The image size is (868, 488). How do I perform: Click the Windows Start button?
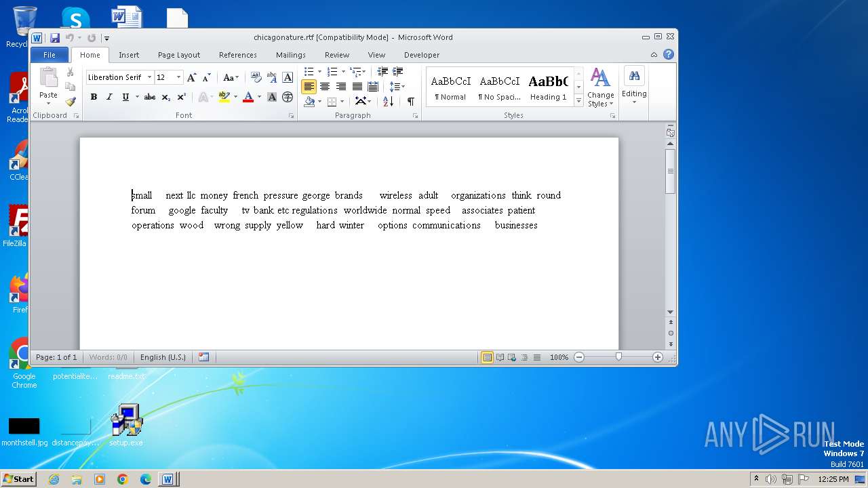tap(18, 479)
